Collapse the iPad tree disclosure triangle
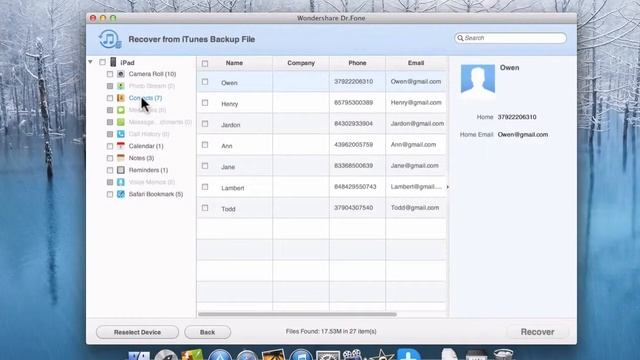The width and height of the screenshot is (640, 360). point(90,62)
